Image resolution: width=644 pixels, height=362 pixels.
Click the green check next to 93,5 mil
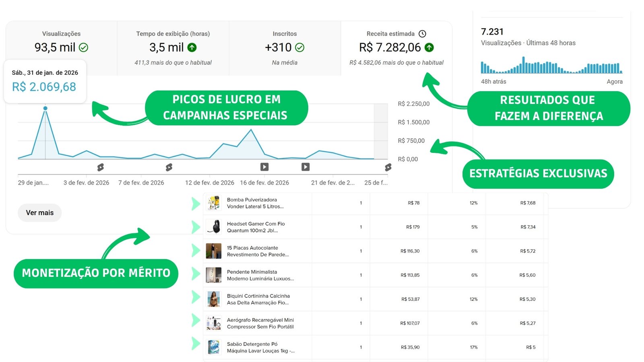83,47
